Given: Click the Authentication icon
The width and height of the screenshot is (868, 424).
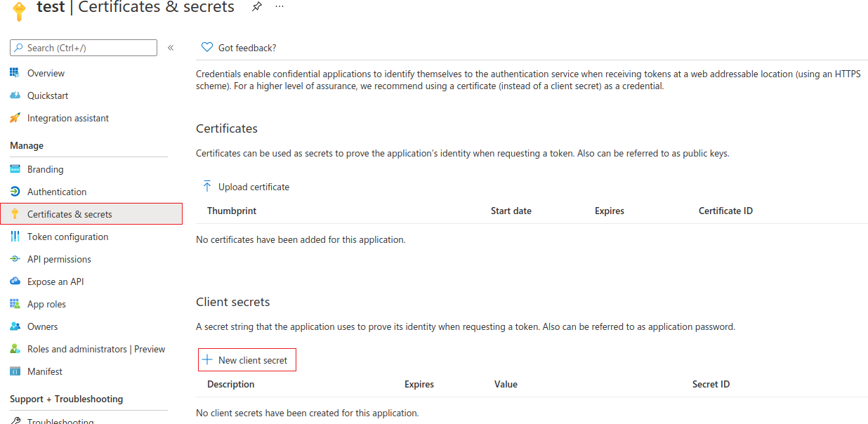Looking at the screenshot, I should click(x=15, y=192).
